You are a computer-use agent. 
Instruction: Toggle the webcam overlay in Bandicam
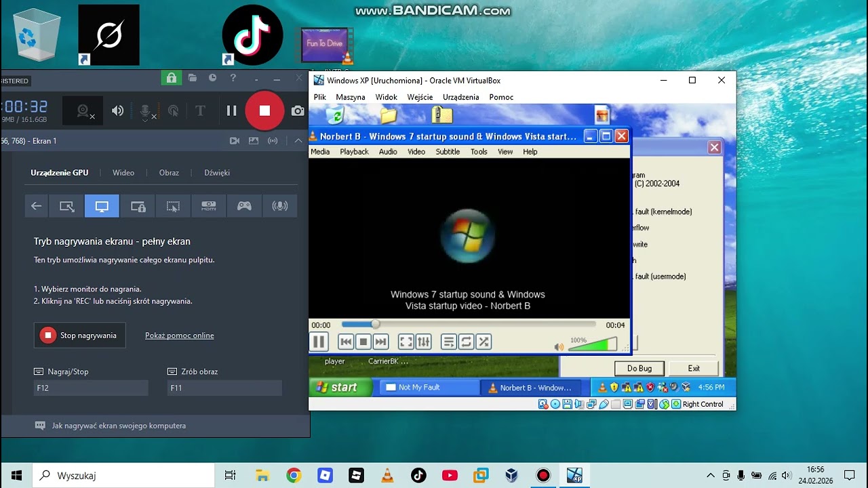(83, 110)
